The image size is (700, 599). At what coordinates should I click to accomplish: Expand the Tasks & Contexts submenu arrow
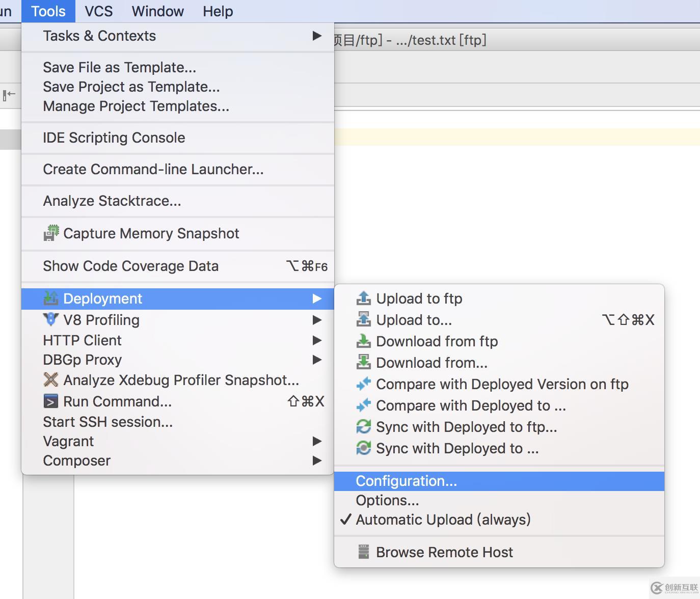point(317,36)
